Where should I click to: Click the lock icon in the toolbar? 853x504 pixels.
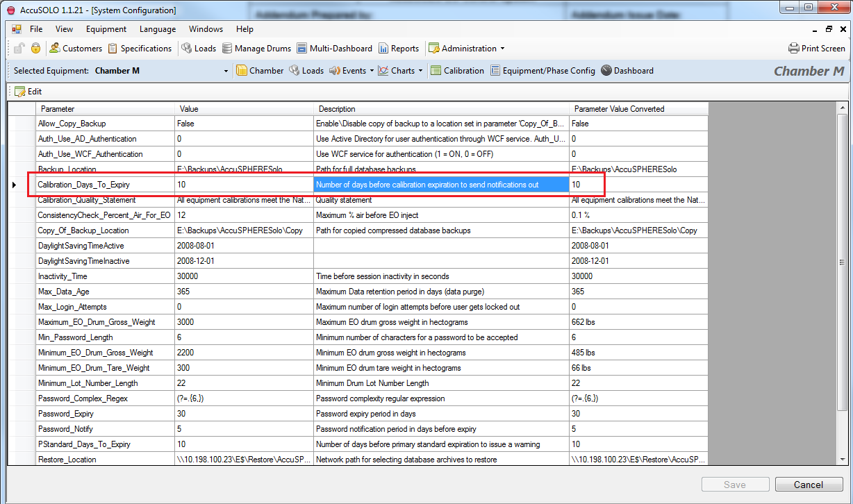35,49
